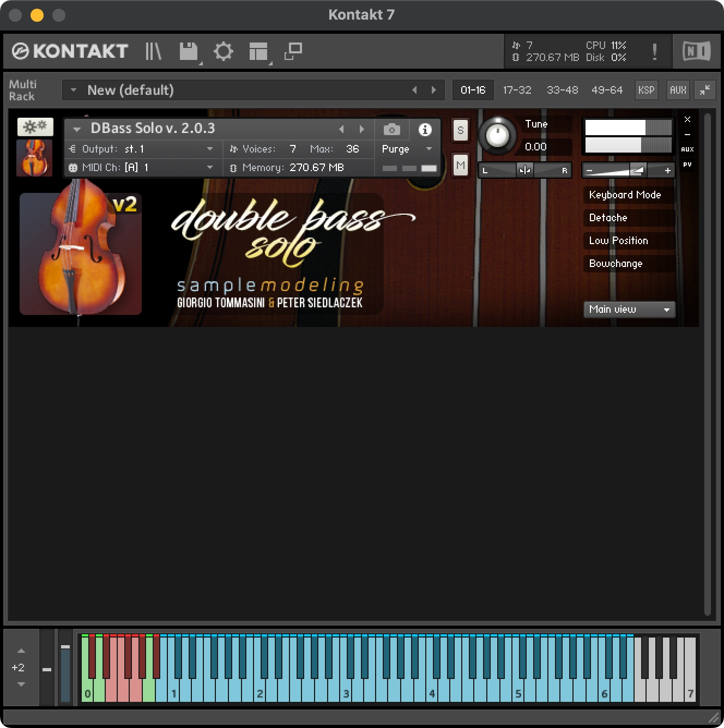Load the next multi with right arrow
724x728 pixels.
tap(434, 90)
